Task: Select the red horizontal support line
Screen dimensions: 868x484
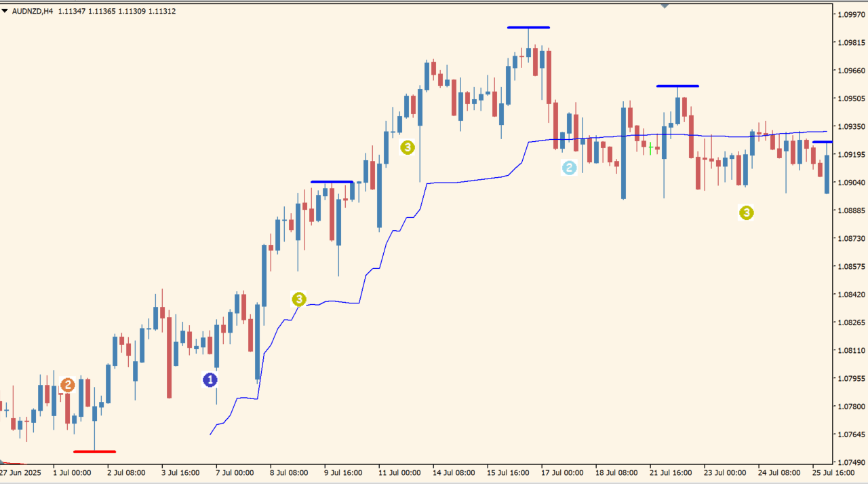Action: [x=94, y=451]
